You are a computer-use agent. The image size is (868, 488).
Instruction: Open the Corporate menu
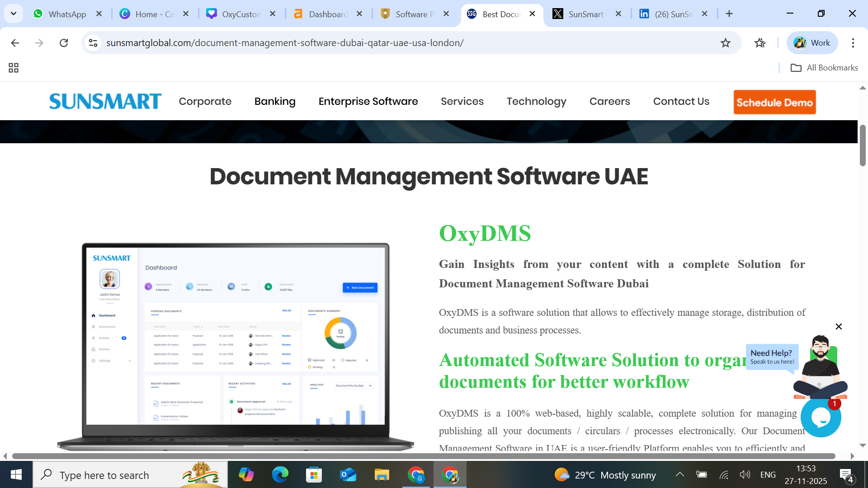coord(205,101)
